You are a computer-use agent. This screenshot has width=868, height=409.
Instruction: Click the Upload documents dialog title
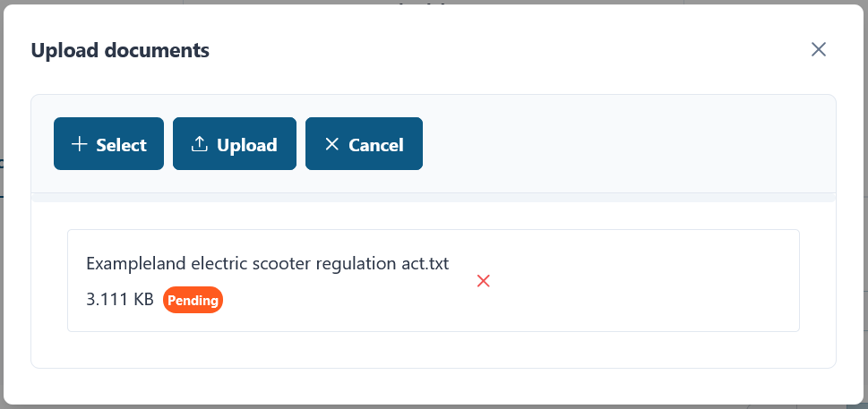tap(120, 50)
